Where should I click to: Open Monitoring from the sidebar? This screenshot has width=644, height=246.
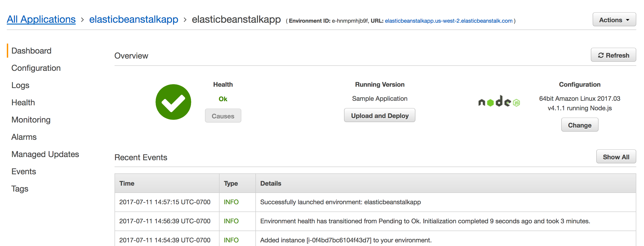coord(31,120)
